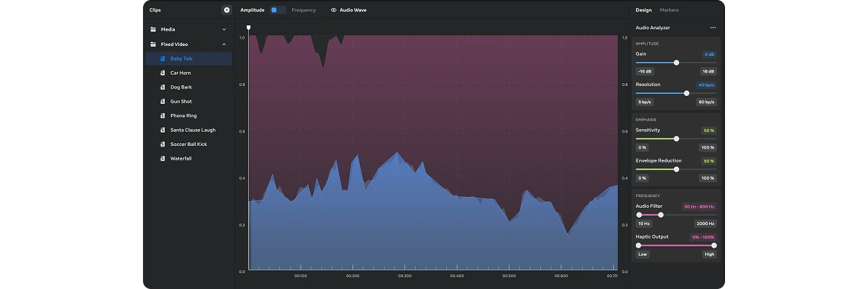Screen dimensions: 868x289
Task: Select the Phone Ring clip
Action: [x=184, y=116]
